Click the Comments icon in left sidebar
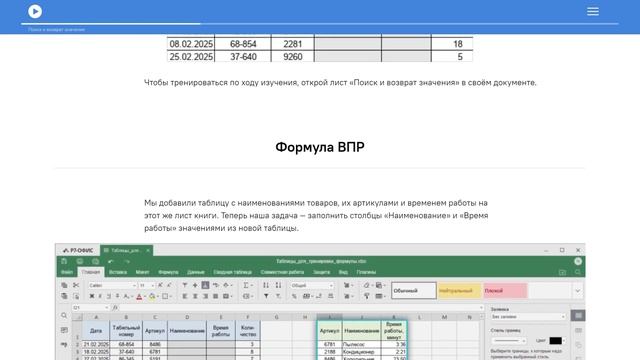 pyautogui.click(x=64, y=330)
